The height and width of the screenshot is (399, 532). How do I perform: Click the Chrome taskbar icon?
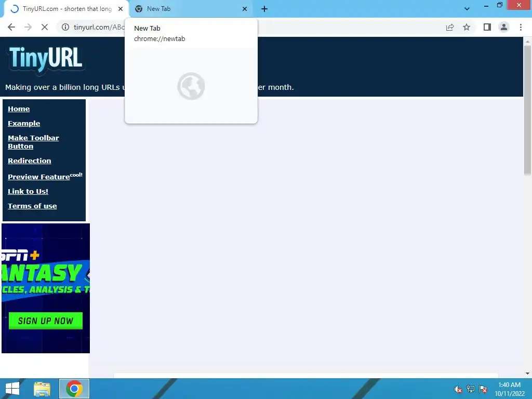pyautogui.click(x=74, y=389)
